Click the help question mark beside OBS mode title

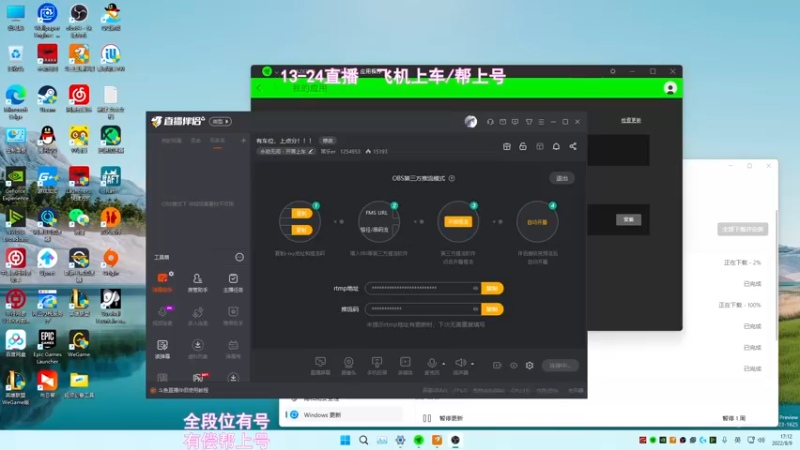point(452,179)
